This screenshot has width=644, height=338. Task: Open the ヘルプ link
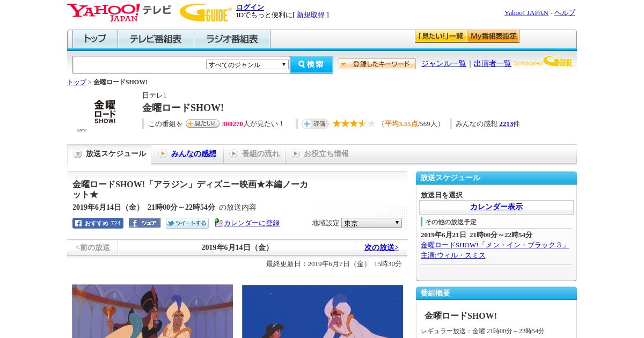click(565, 13)
